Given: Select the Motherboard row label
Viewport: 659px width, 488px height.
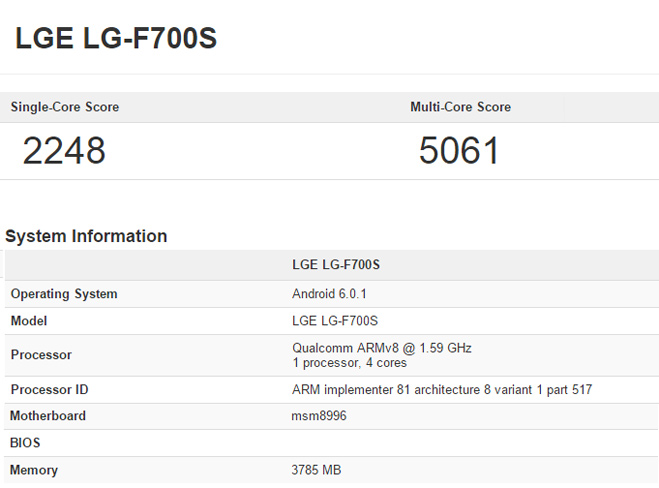Looking at the screenshot, I should (x=48, y=416).
